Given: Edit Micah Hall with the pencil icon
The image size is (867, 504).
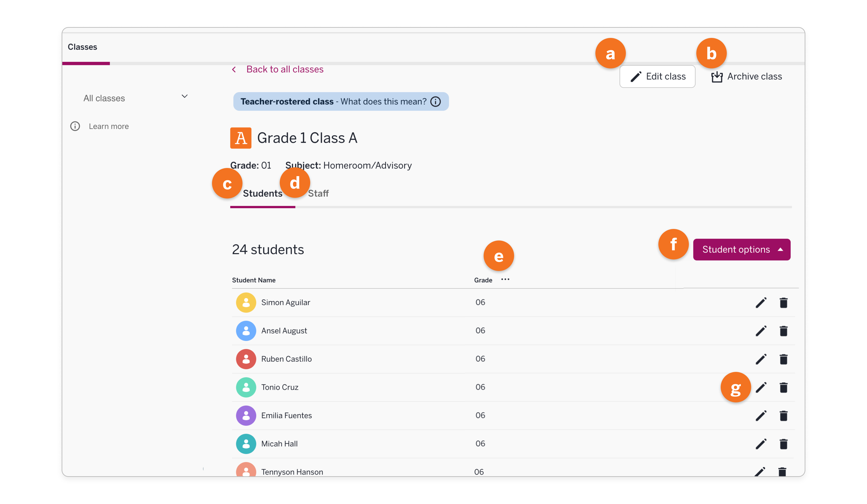Looking at the screenshot, I should click(x=761, y=443).
